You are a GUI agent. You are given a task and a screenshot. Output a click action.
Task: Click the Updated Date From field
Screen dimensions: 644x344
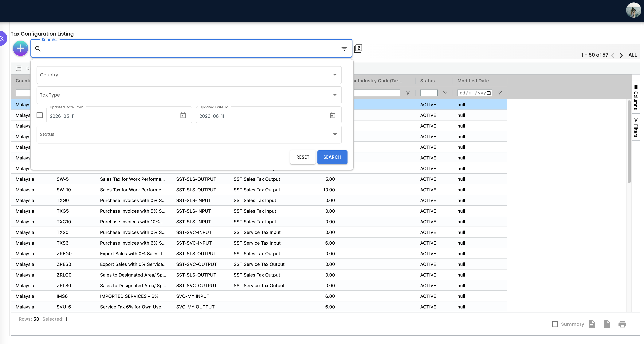pos(119,115)
